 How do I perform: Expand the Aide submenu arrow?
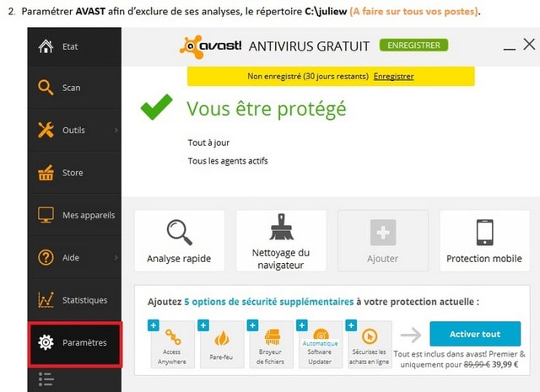(x=116, y=257)
